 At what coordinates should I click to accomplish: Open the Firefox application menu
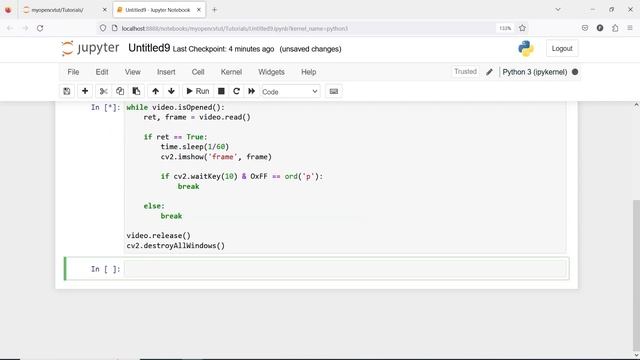coord(630,28)
